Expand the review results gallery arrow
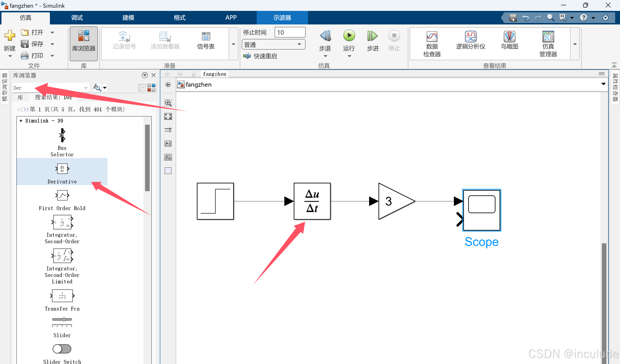 [575, 44]
